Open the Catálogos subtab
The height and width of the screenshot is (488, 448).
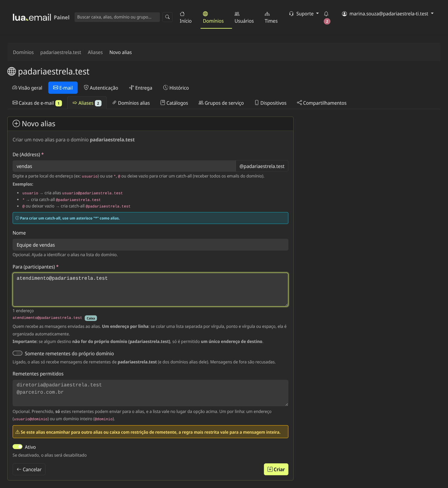[x=174, y=103]
